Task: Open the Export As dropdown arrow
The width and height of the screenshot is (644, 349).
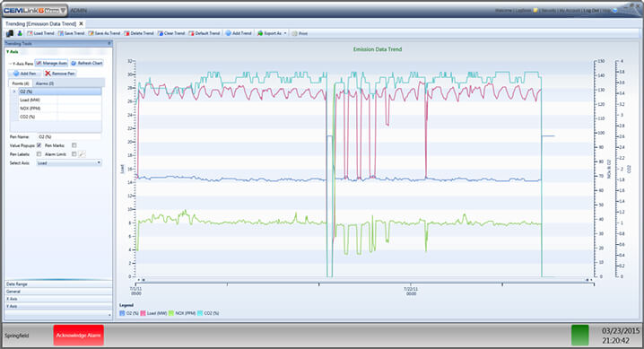Action: point(285,33)
